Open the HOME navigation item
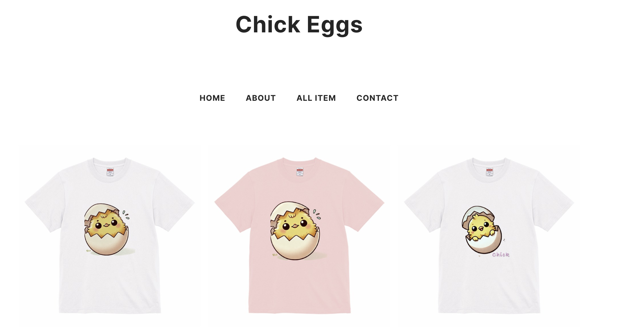The image size is (644, 335). click(212, 98)
